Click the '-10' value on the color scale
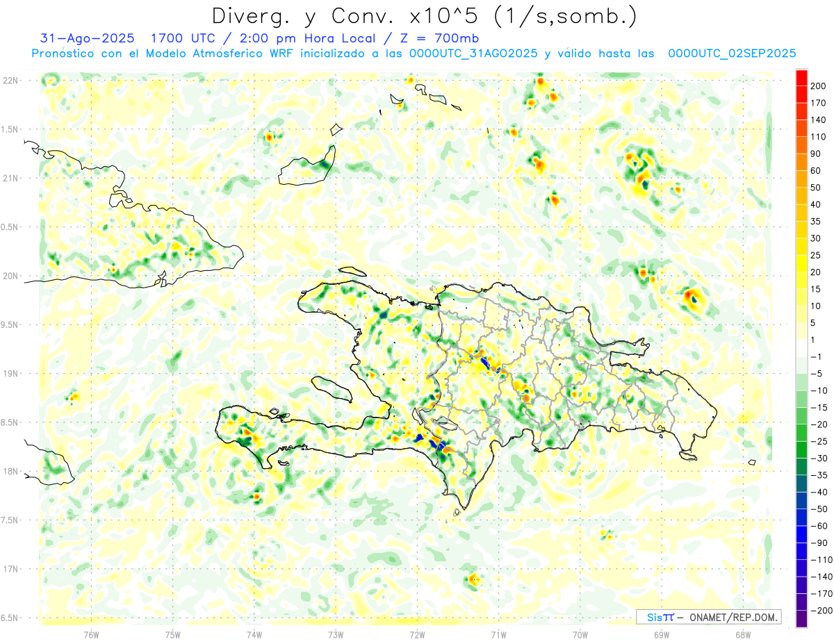 tap(819, 390)
